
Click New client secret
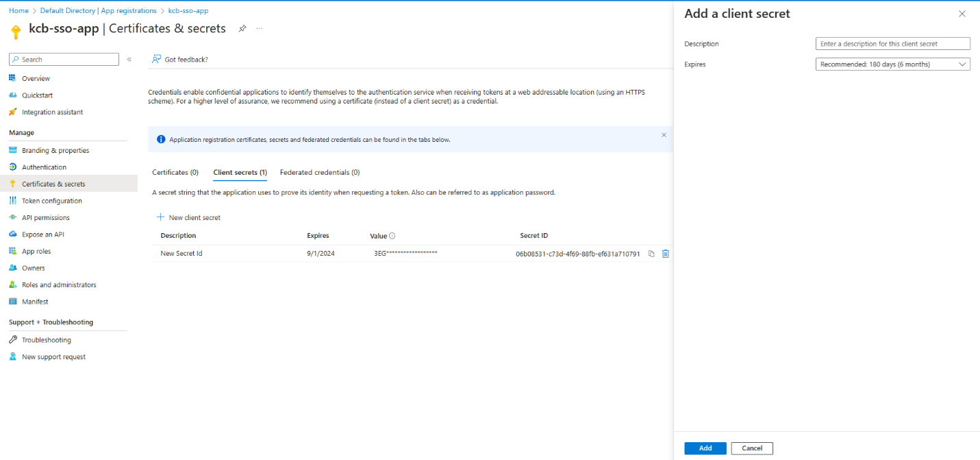pyautogui.click(x=188, y=217)
